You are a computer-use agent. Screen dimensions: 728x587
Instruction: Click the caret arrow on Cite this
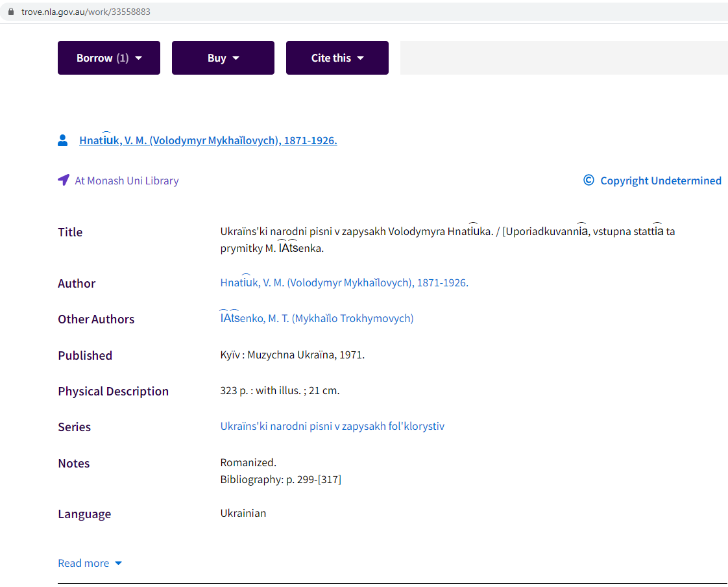click(360, 58)
